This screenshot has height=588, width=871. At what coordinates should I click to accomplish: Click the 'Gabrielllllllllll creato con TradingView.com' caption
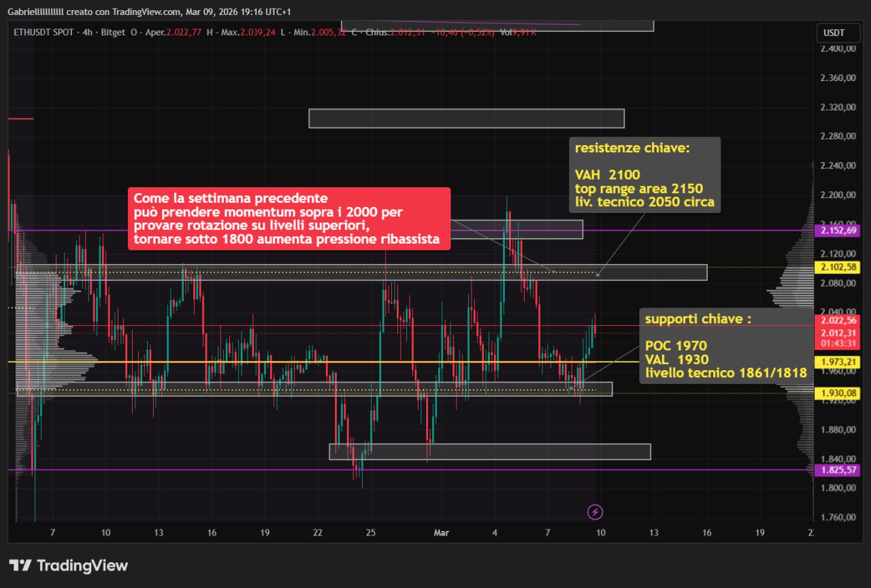pyautogui.click(x=95, y=12)
